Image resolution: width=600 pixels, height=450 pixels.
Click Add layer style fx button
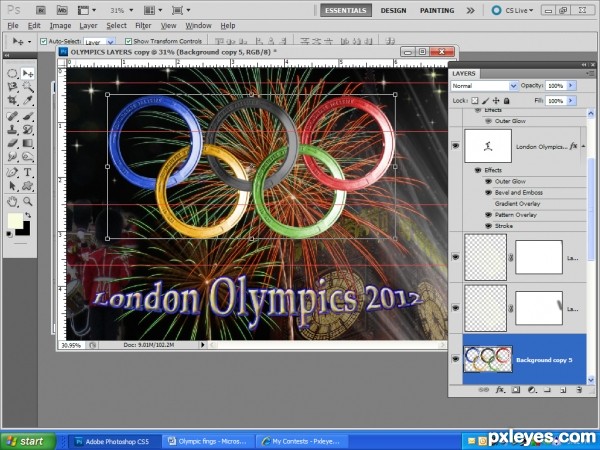coord(500,390)
